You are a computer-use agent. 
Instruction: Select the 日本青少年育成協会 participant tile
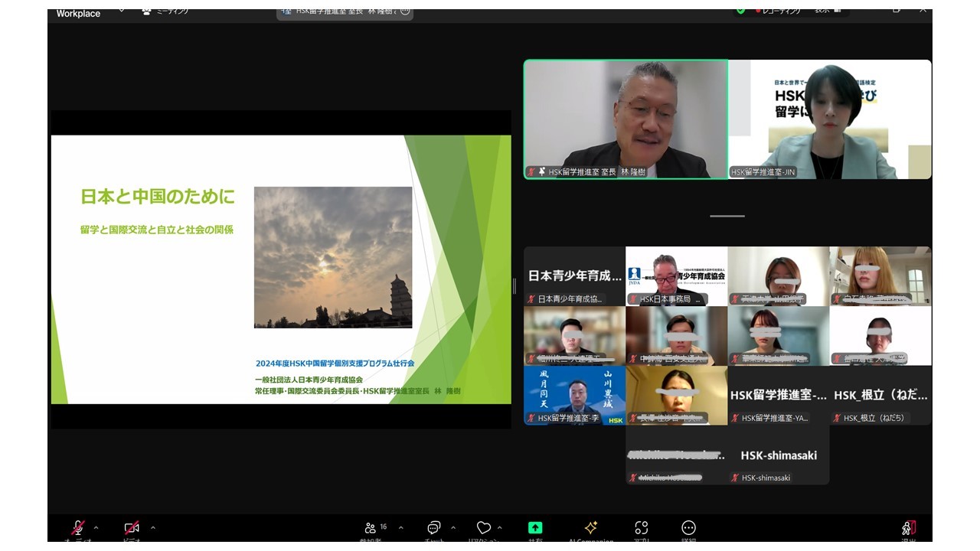574,275
